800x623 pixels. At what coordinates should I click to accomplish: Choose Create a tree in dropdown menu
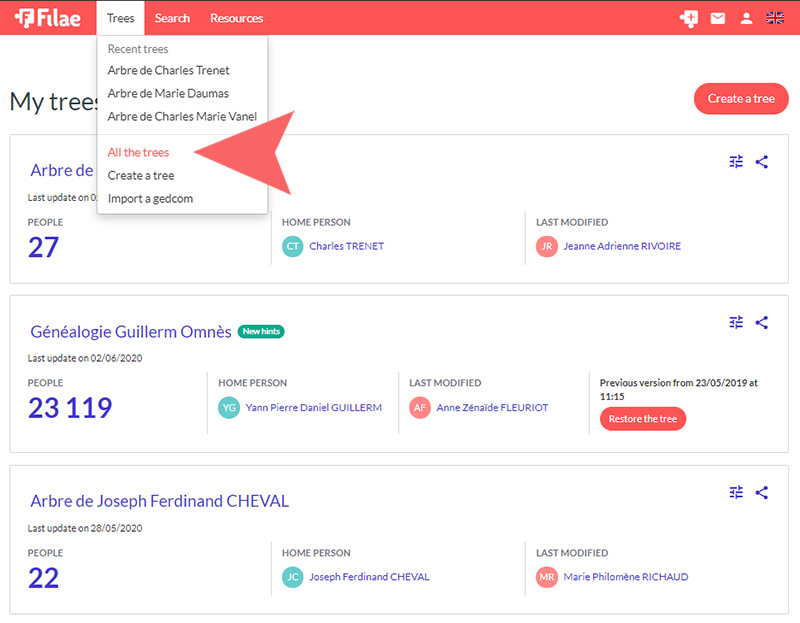tap(141, 176)
